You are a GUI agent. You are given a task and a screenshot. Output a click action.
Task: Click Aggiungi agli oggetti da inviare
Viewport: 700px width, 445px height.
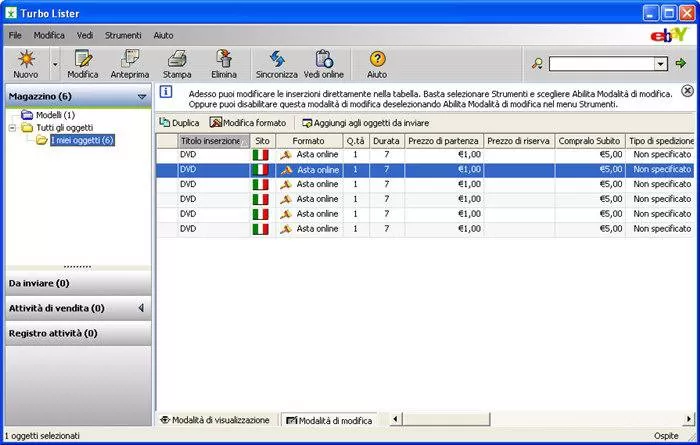point(364,122)
